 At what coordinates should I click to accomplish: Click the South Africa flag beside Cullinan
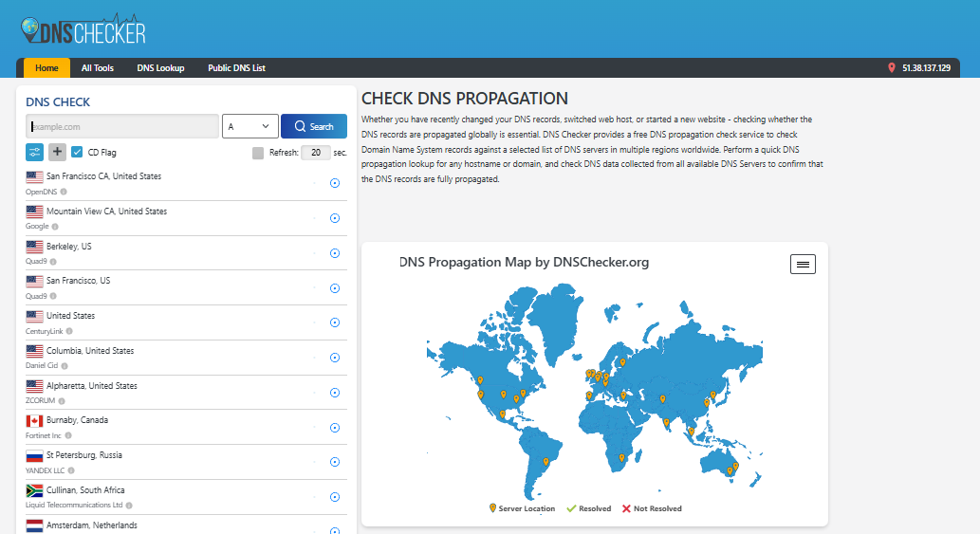(34, 490)
